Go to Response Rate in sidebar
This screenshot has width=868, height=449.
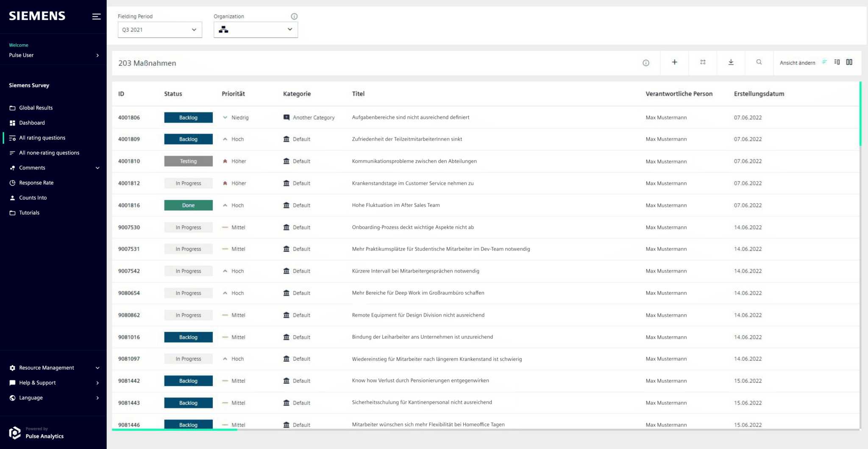tap(36, 183)
